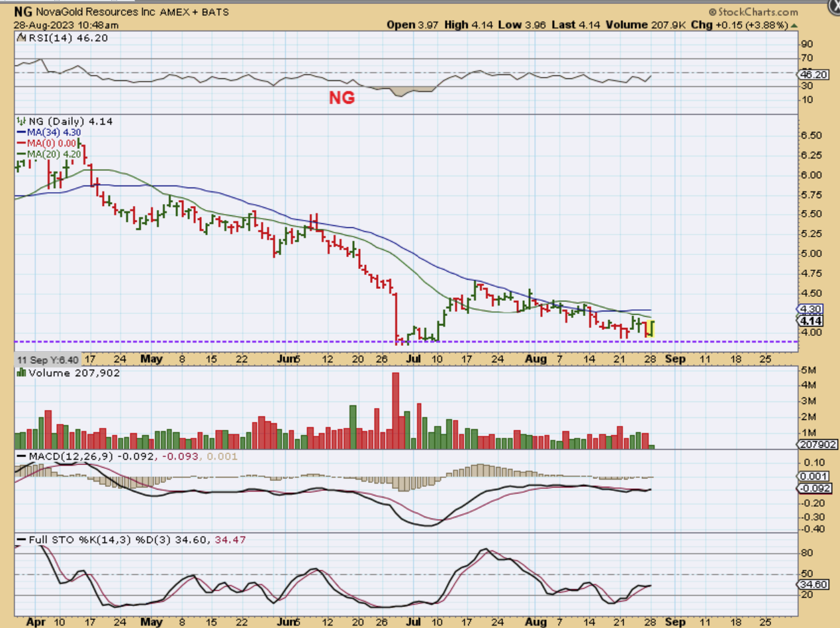Click the 34.47 stochastic %D value
Viewport: 840px width, 628px height.
(230, 541)
